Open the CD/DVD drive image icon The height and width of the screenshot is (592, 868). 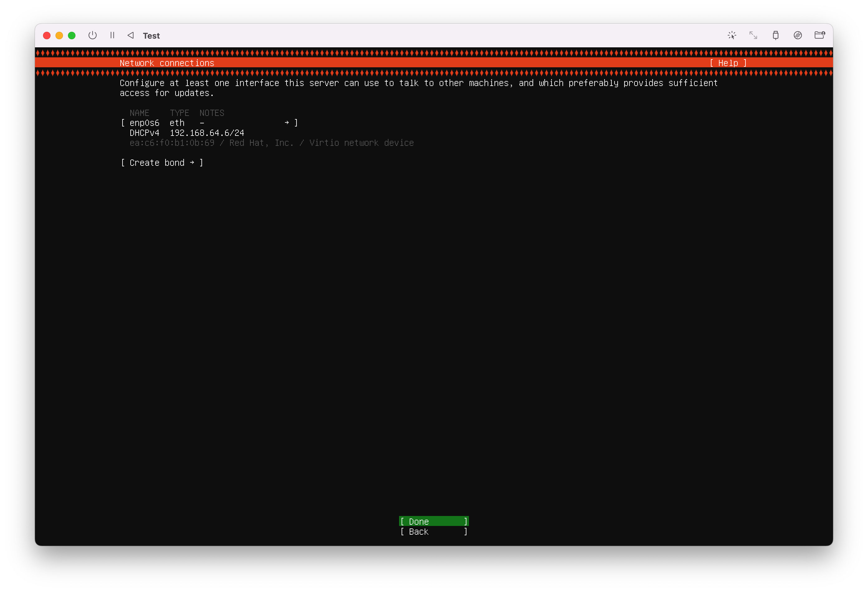point(798,36)
